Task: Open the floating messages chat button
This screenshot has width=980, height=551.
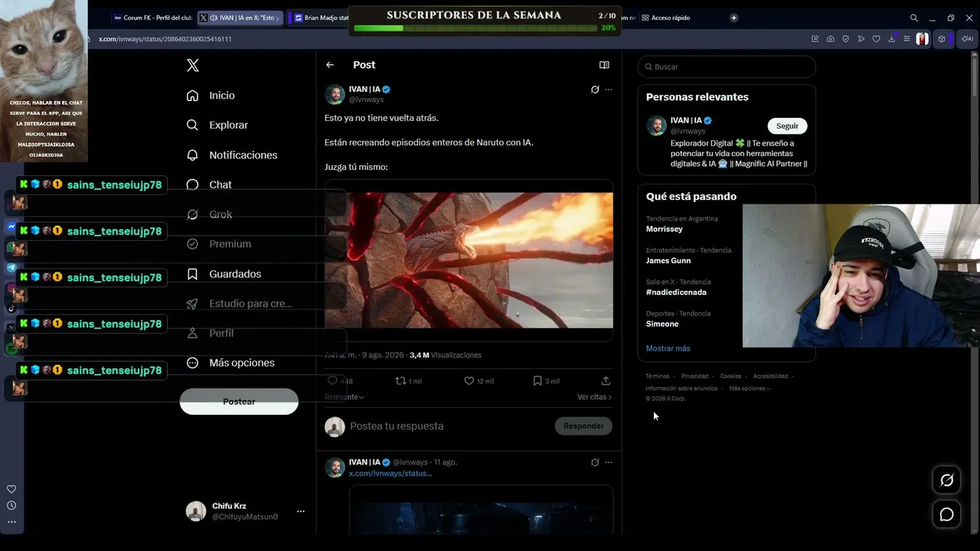Action: [947, 514]
